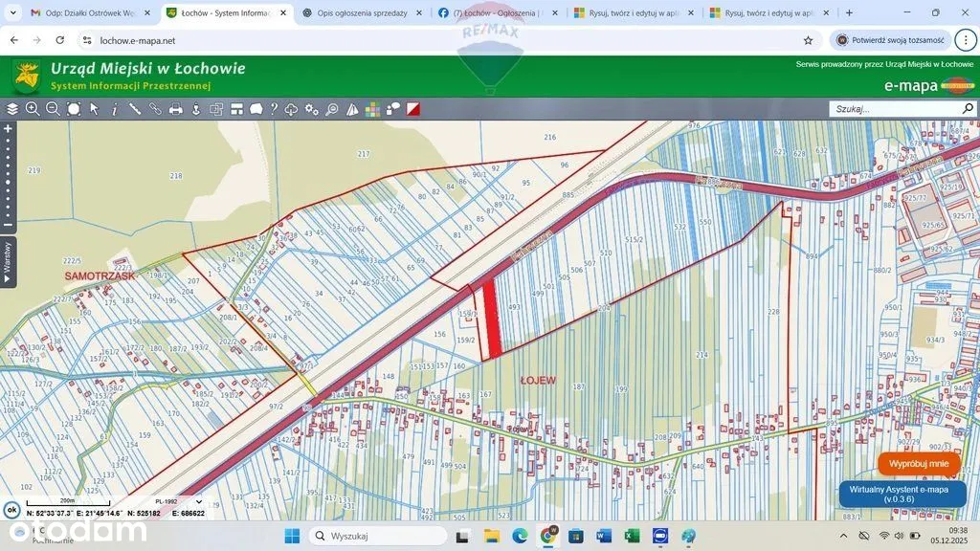Open the browser tab list dropdown arrow

pyautogui.click(x=12, y=13)
